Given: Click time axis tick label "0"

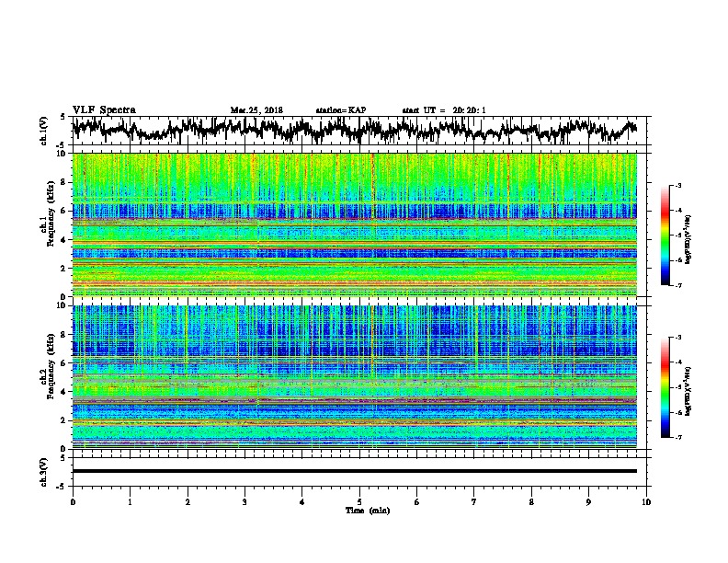Looking at the screenshot, I should 73,502.
